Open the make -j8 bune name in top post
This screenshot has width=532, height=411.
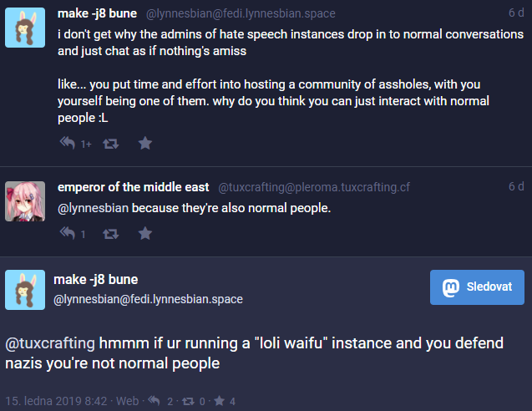point(98,13)
